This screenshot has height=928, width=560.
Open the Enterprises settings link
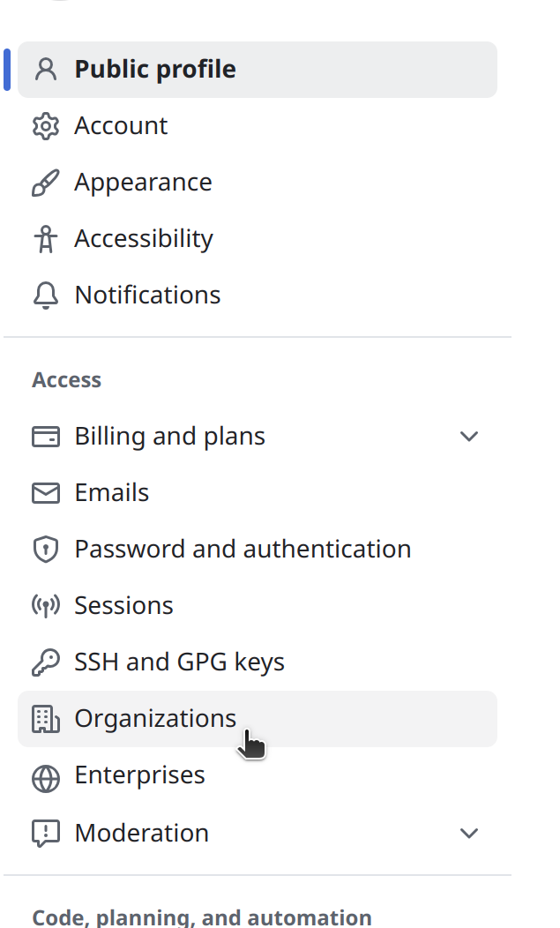click(139, 775)
